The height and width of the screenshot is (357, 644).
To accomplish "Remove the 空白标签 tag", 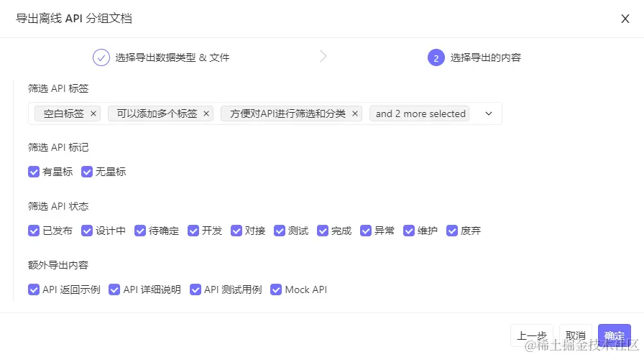I will click(93, 113).
